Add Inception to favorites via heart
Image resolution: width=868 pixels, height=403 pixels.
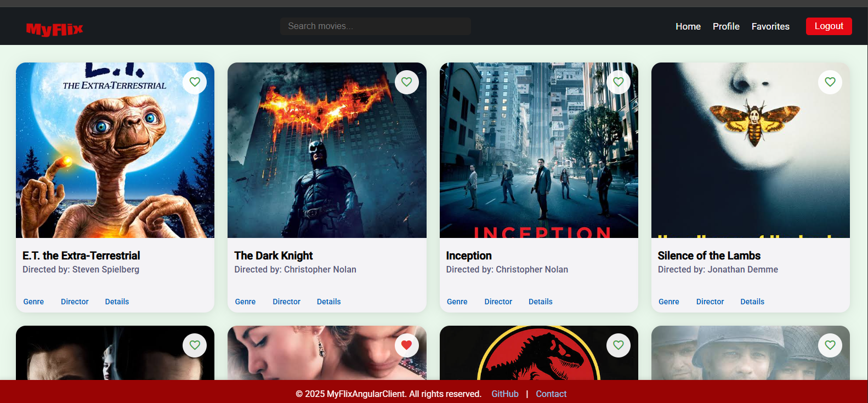coord(619,82)
